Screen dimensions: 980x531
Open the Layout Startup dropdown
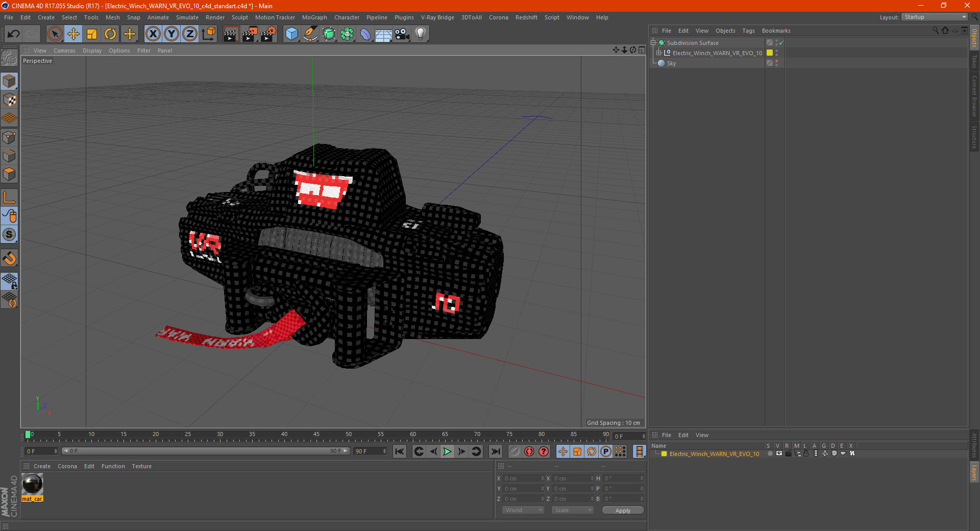(x=935, y=17)
